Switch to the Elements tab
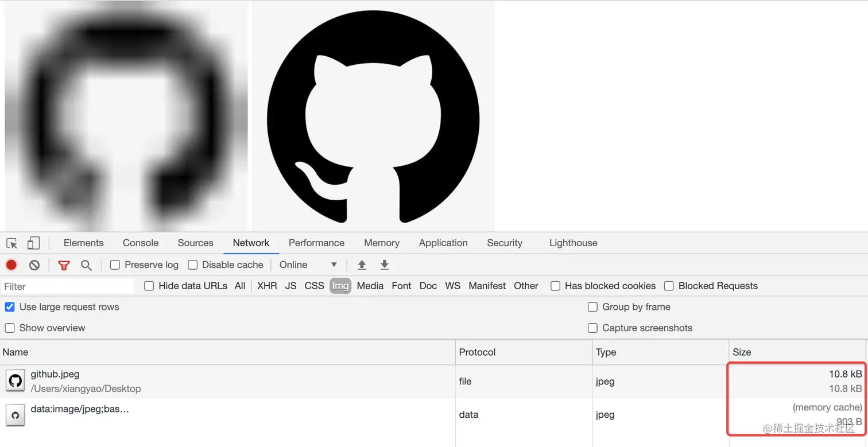The height and width of the screenshot is (447, 868). click(x=84, y=243)
